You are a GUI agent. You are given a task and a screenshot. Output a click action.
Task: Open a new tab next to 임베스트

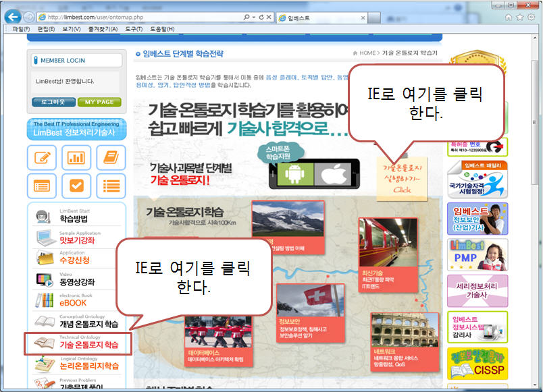tap(374, 18)
